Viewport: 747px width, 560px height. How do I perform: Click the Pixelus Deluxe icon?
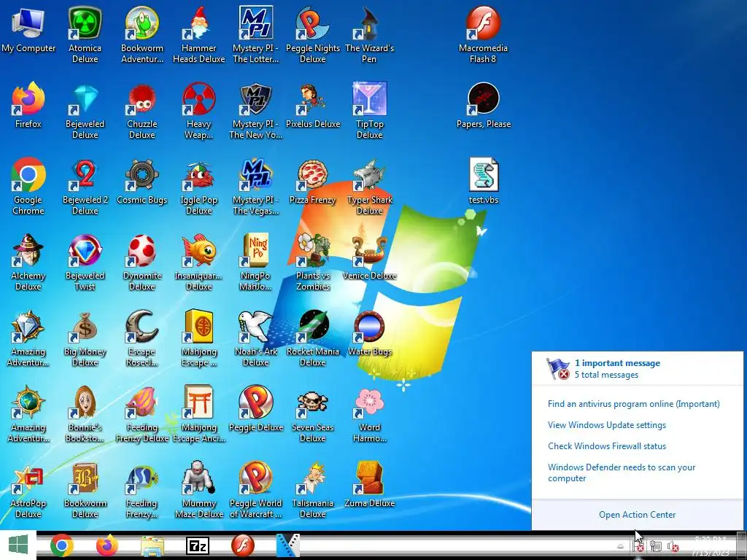(312, 98)
